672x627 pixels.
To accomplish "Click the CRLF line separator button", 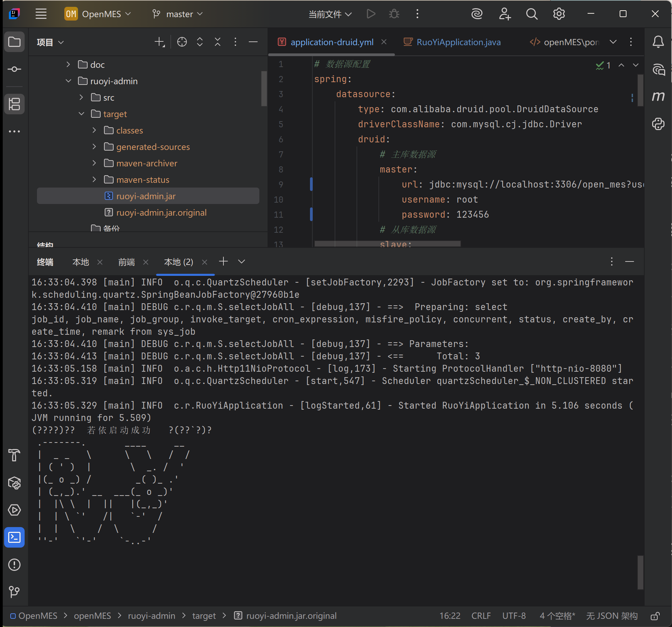I will (x=481, y=616).
